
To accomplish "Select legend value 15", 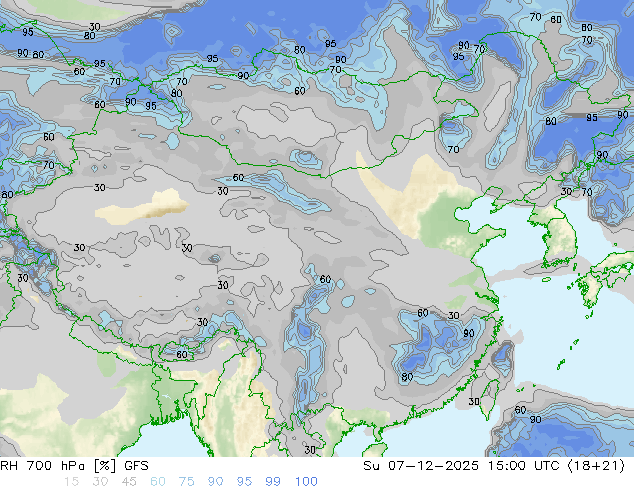I will [72, 482].
